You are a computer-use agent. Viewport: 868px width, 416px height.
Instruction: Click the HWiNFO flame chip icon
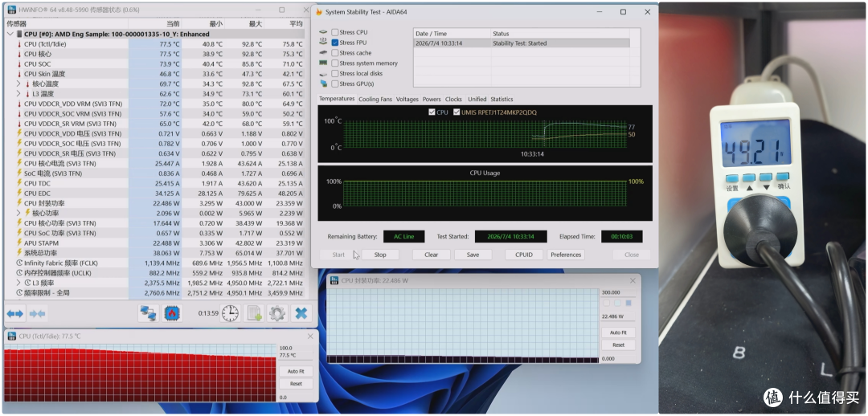(x=172, y=314)
